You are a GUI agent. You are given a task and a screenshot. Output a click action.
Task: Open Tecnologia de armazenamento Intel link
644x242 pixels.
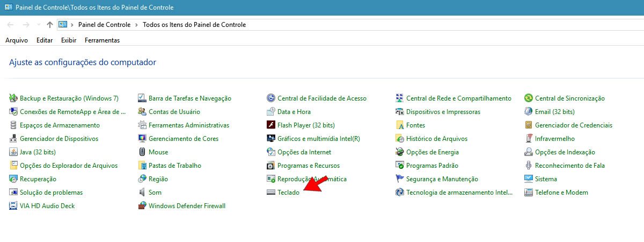460,193
